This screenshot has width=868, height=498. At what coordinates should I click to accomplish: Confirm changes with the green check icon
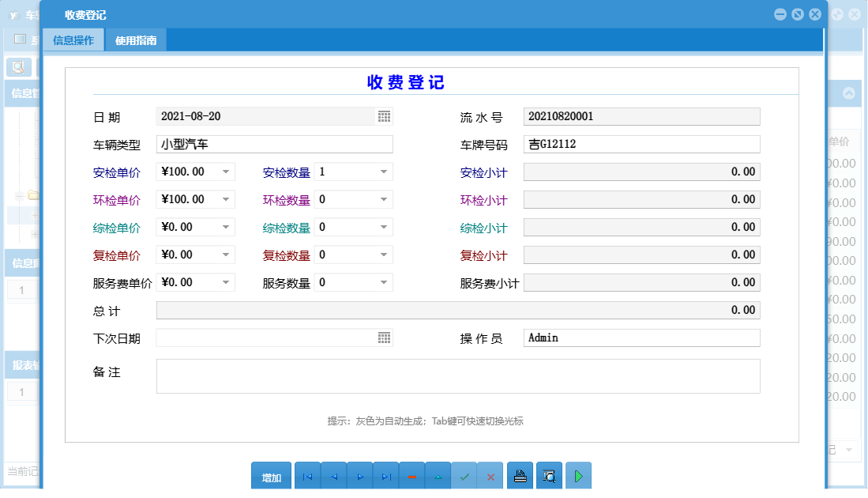pyautogui.click(x=464, y=475)
